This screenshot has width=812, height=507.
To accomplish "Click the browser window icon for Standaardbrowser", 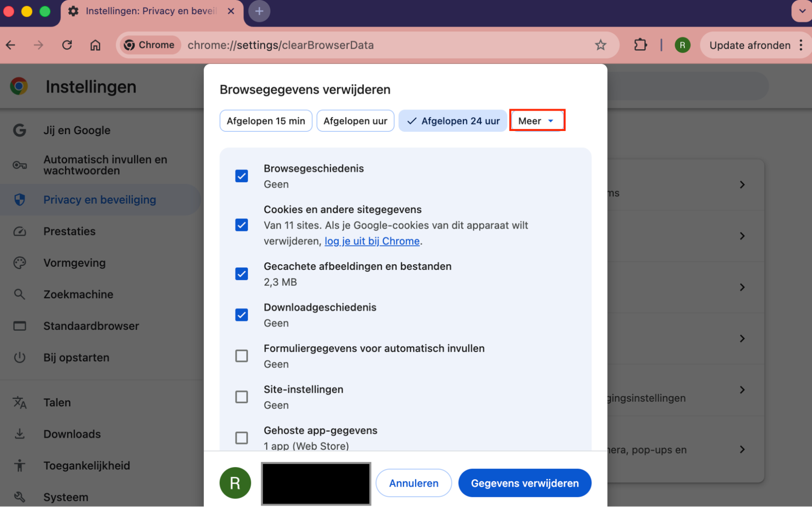I will 19,326.
